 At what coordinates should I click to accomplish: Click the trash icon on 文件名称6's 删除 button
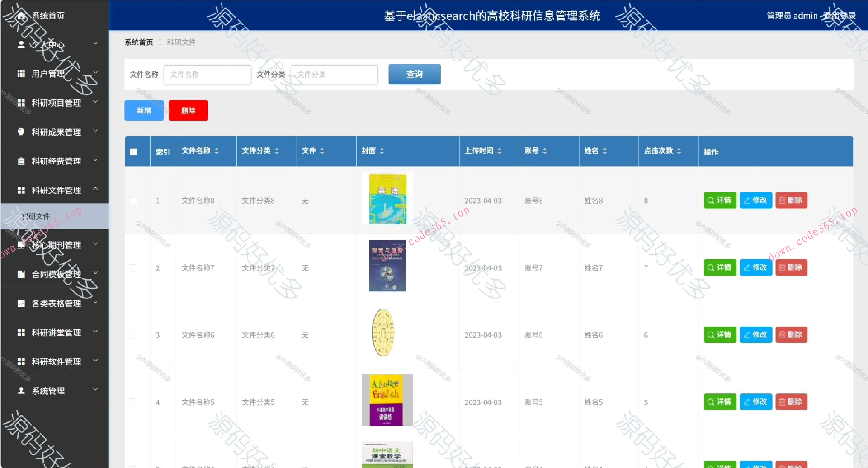click(783, 335)
